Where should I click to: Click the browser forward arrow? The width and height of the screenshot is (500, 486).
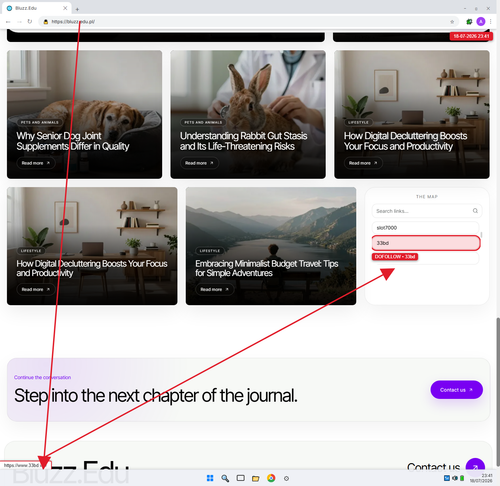(19, 22)
